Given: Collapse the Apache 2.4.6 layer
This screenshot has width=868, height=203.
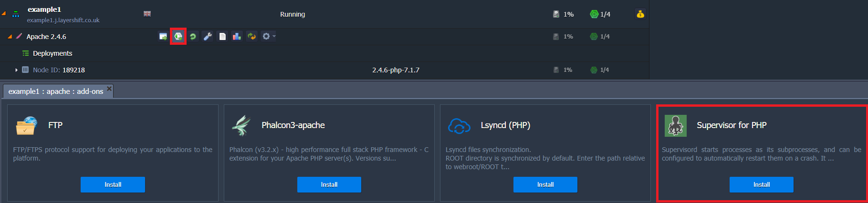Looking at the screenshot, I should click(10, 36).
